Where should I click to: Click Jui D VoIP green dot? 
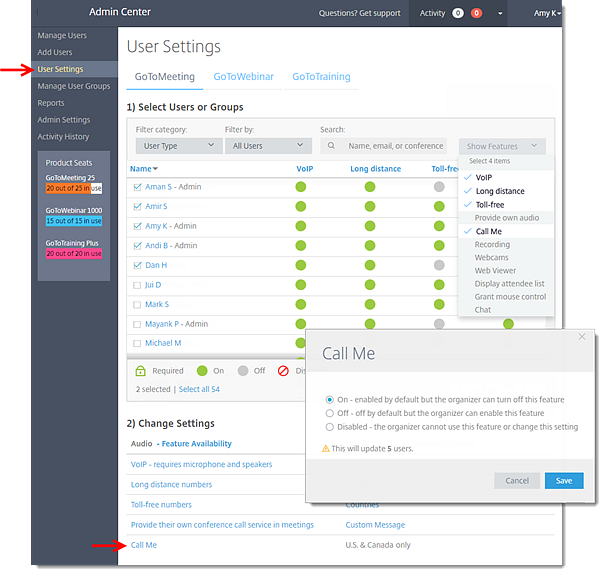[x=301, y=285]
